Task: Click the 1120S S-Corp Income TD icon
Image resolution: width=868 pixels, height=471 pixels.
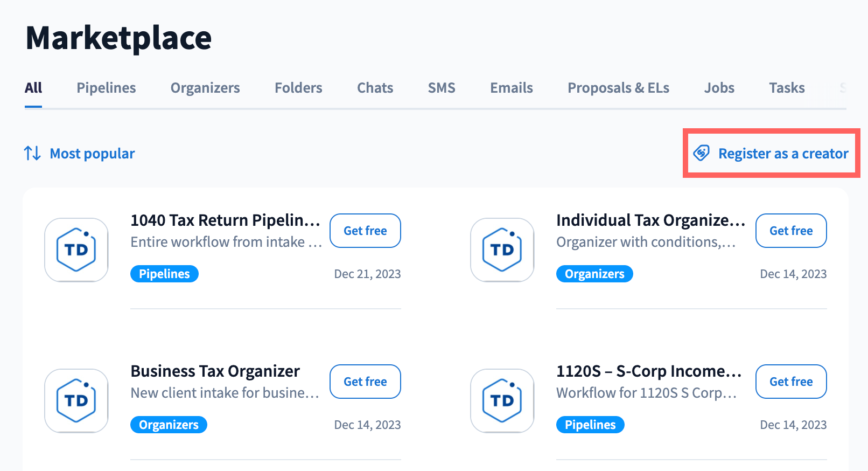Action: click(x=502, y=401)
